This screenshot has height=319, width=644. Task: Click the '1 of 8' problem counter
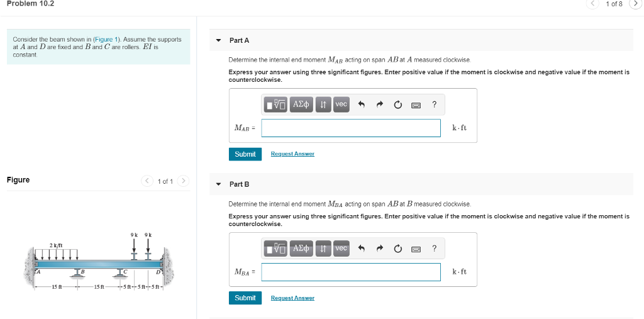pyautogui.click(x=614, y=4)
